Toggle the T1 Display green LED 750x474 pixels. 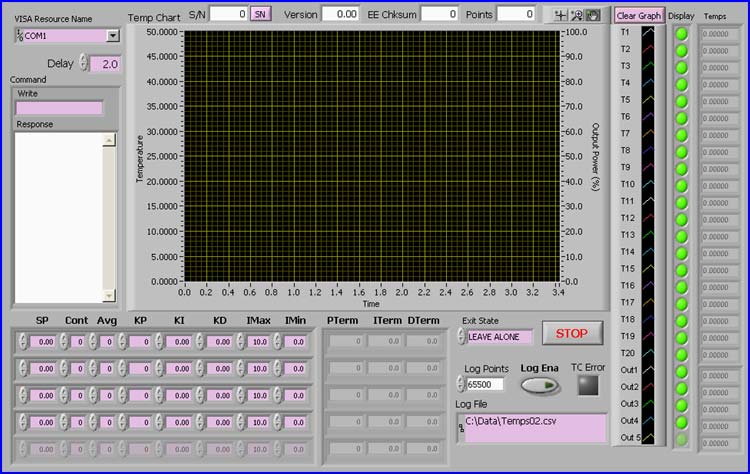coord(682,33)
